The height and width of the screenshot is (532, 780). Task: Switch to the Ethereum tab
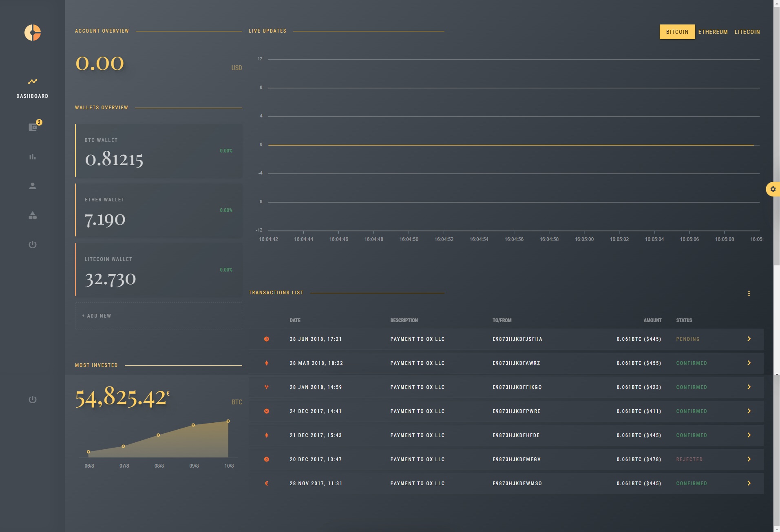point(713,32)
